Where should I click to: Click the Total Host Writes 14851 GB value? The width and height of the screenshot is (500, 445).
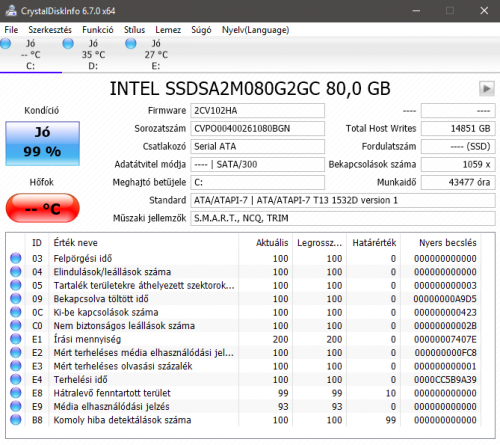[458, 129]
